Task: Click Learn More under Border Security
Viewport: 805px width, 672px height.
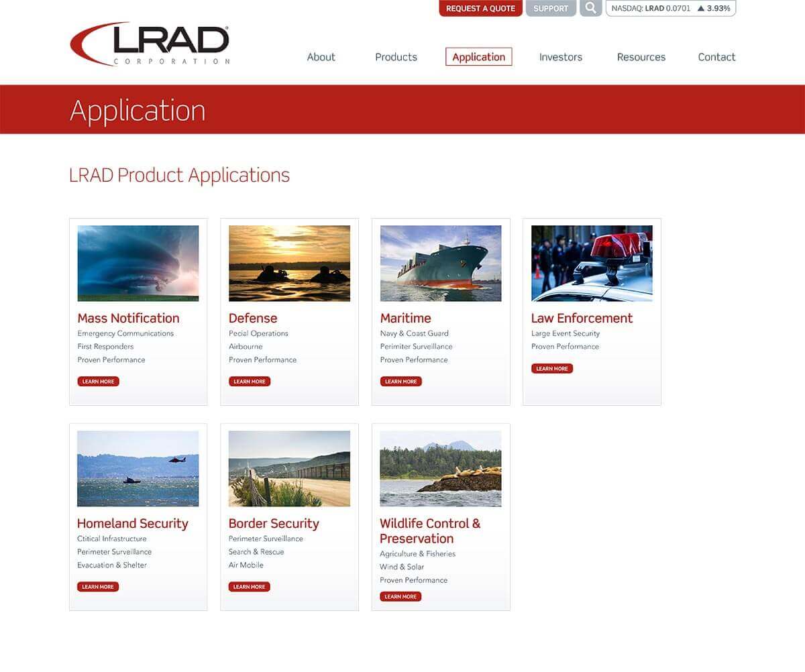Action: point(249,587)
